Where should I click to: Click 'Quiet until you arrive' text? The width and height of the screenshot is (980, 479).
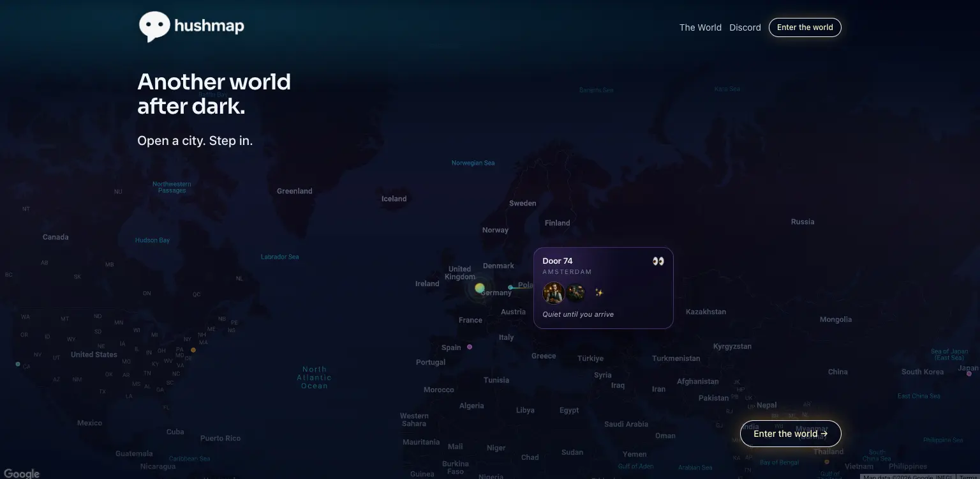coord(578,314)
